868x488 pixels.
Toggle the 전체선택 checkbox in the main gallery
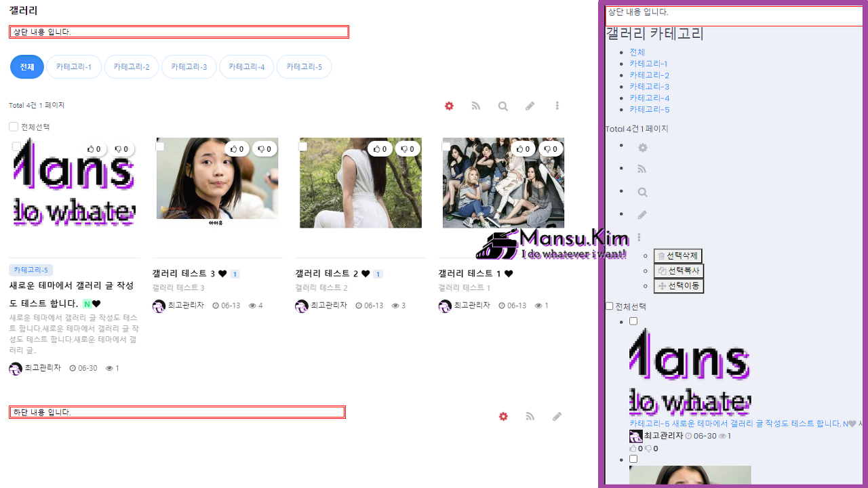pyautogui.click(x=14, y=127)
